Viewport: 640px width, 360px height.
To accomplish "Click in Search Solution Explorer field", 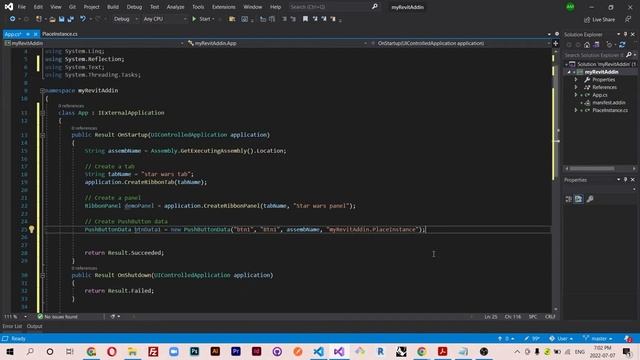I will 594,55.
